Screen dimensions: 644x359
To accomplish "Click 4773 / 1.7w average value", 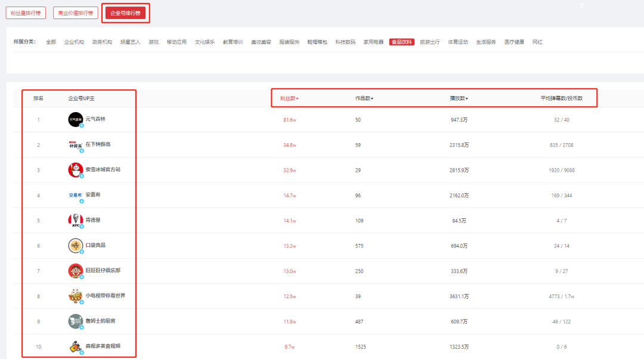I will (562, 296).
